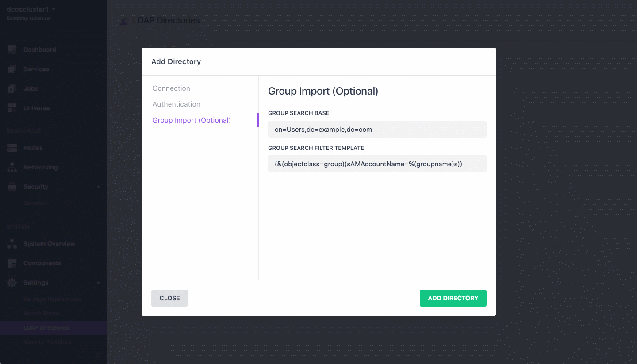Click the LDAP Directories header icon
This screenshot has height=364, width=637.
point(124,21)
